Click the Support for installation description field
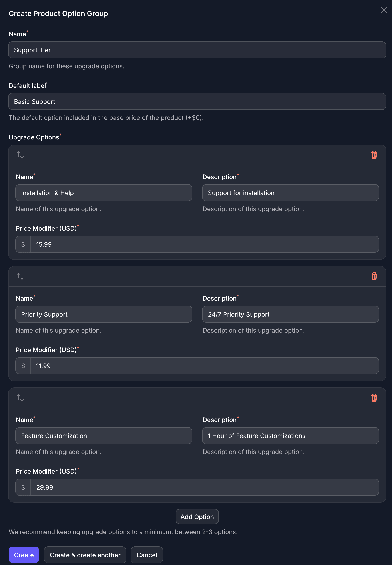Image resolution: width=392 pixels, height=565 pixels. 291,193
